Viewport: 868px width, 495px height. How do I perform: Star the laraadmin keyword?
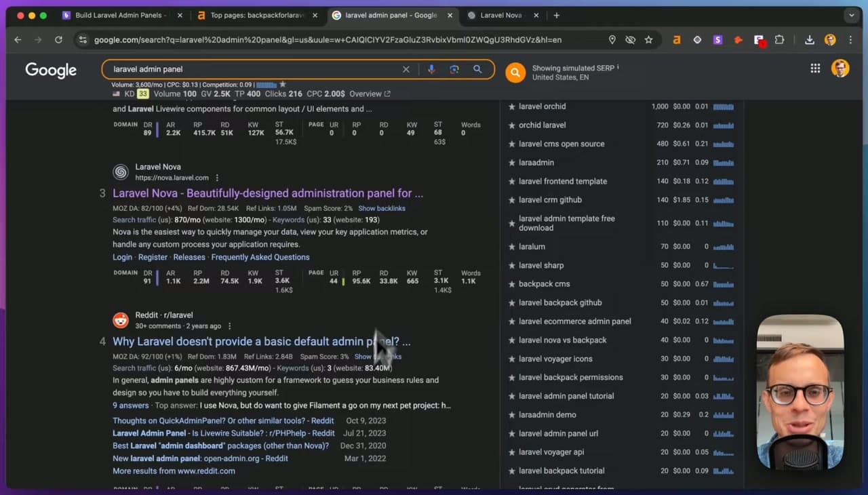(512, 163)
